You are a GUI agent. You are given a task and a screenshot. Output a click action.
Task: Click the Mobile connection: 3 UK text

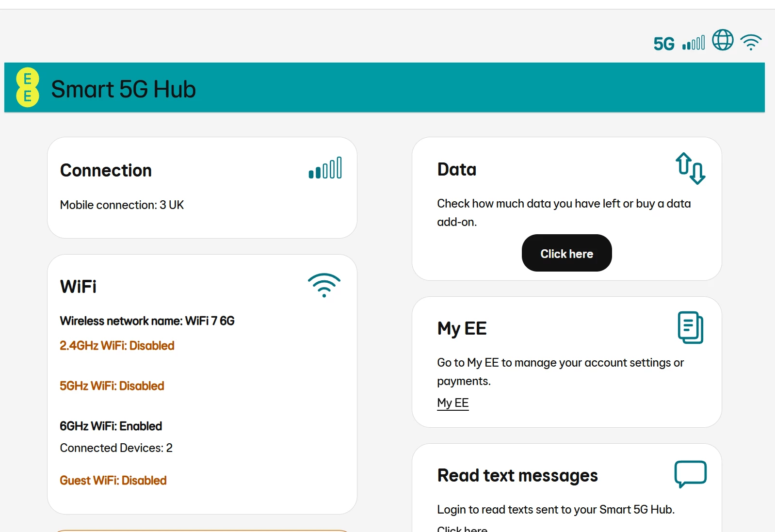pos(122,205)
